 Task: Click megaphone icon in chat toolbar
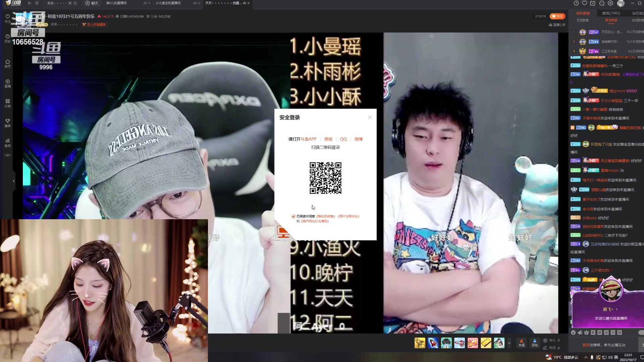580,333
